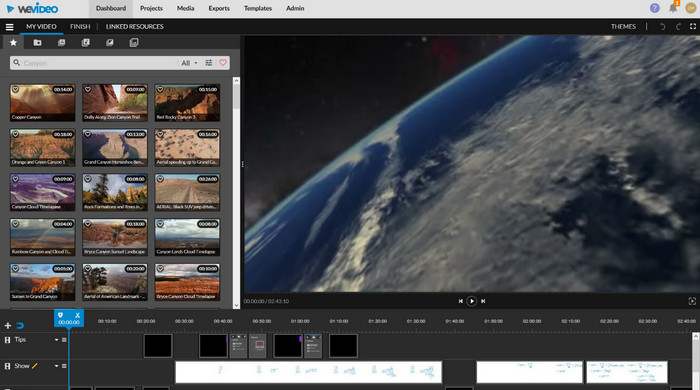Open the THEMES panel
Viewport: 700px width, 390px height.
pos(623,27)
